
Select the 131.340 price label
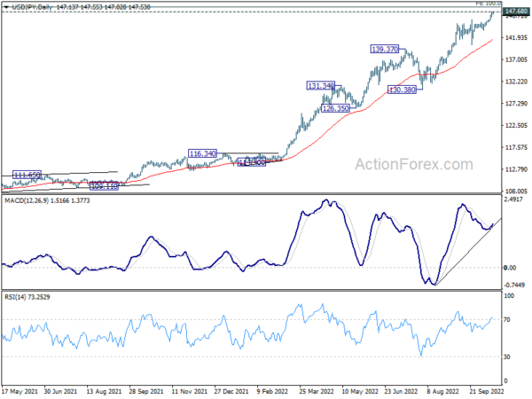(321, 85)
